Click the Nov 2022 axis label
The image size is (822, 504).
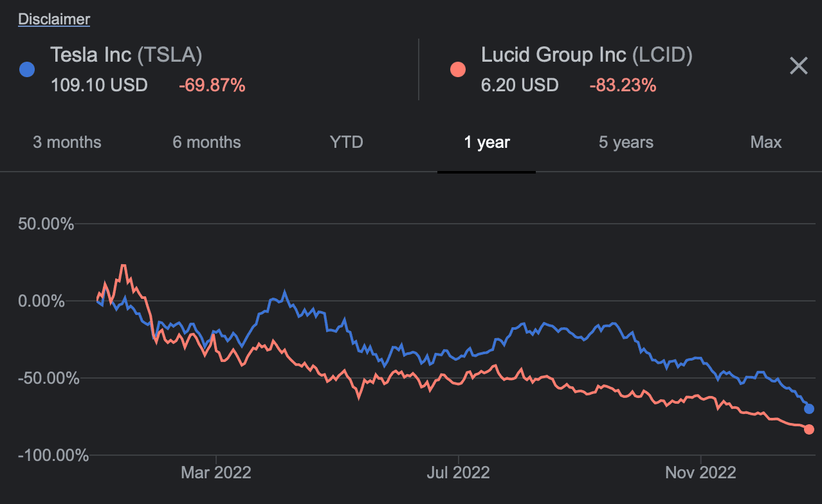tap(700, 473)
